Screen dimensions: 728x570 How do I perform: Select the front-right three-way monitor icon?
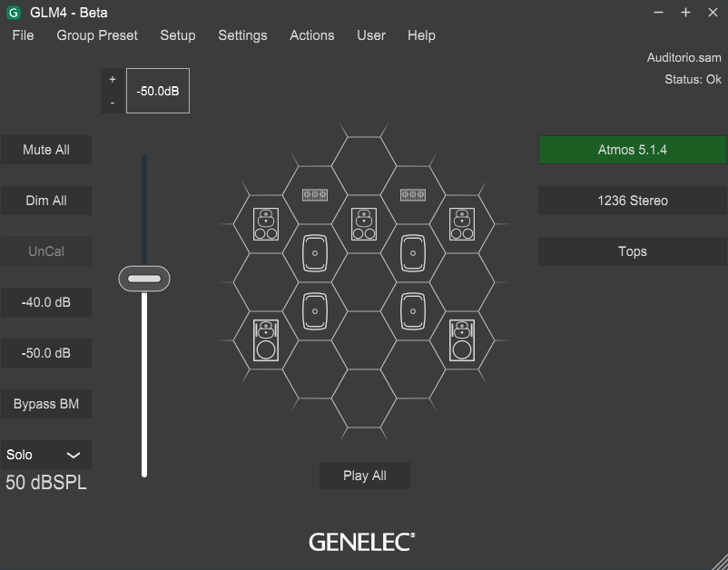pos(462,224)
